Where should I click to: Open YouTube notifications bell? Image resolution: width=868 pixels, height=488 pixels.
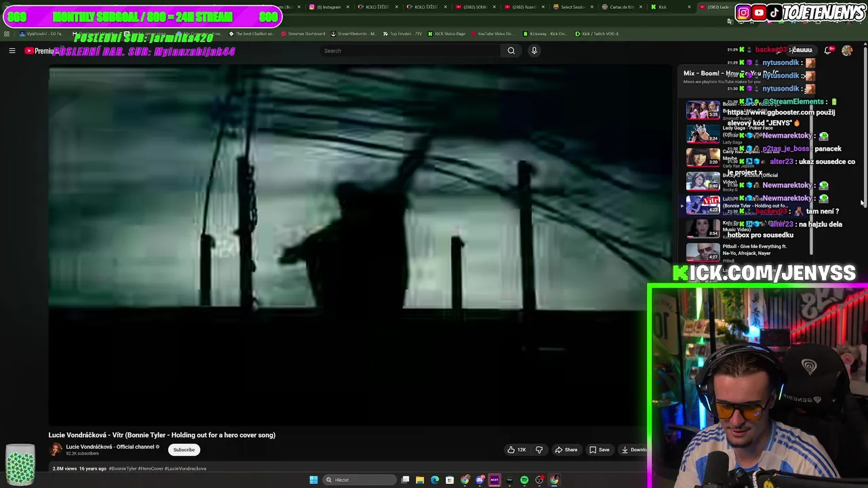[x=828, y=50]
